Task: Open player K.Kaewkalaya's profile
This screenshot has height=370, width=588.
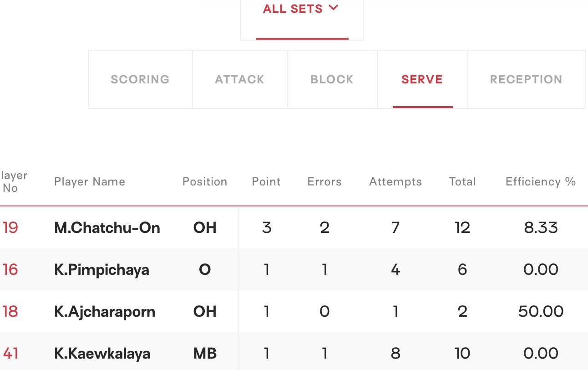Action: tap(102, 354)
